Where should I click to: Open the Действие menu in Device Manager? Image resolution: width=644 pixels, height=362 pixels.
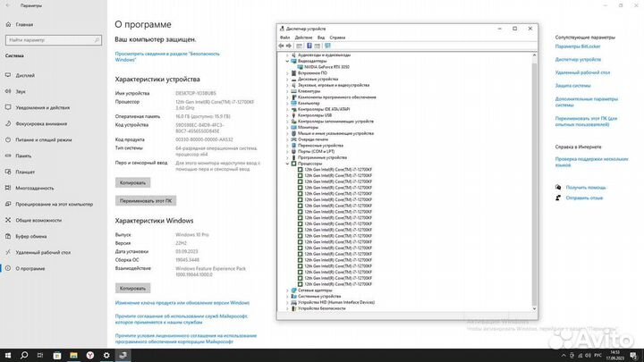(x=303, y=38)
